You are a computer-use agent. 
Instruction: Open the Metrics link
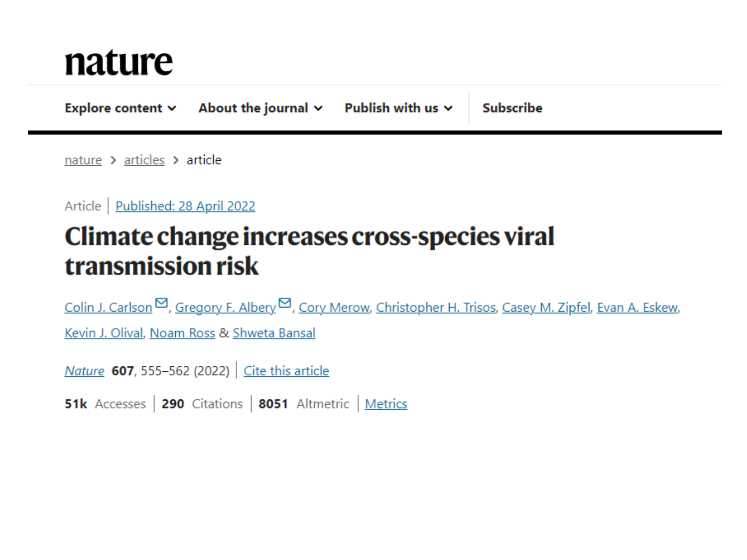click(386, 404)
